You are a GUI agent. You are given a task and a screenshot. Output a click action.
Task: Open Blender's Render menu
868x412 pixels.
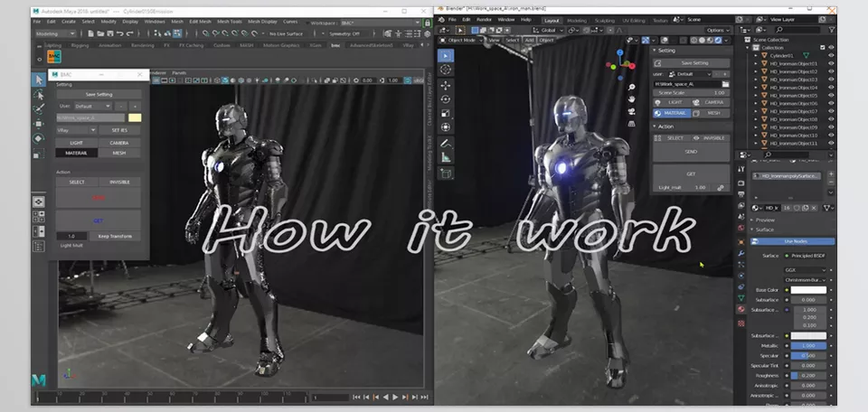(484, 19)
